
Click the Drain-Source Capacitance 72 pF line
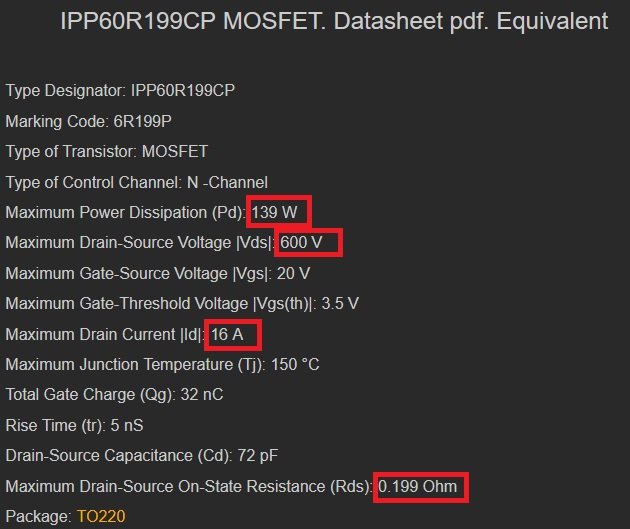click(x=142, y=455)
